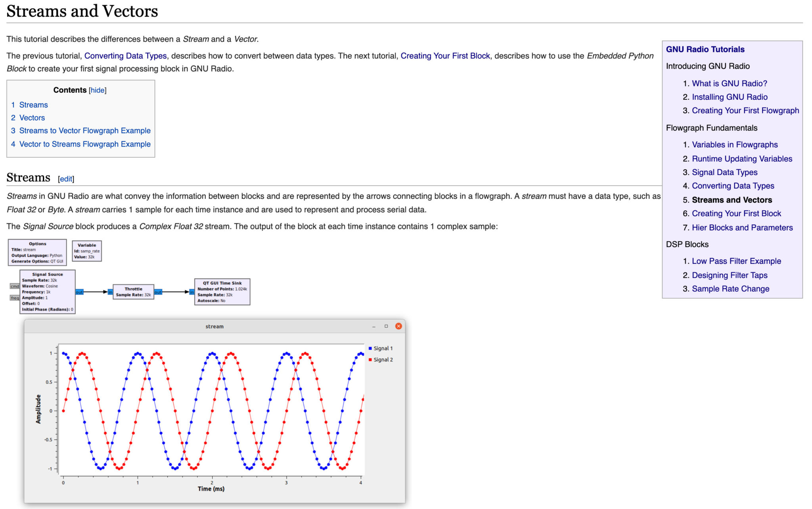Select the Options block titled stream
This screenshot has width=812, height=509.
click(37, 252)
